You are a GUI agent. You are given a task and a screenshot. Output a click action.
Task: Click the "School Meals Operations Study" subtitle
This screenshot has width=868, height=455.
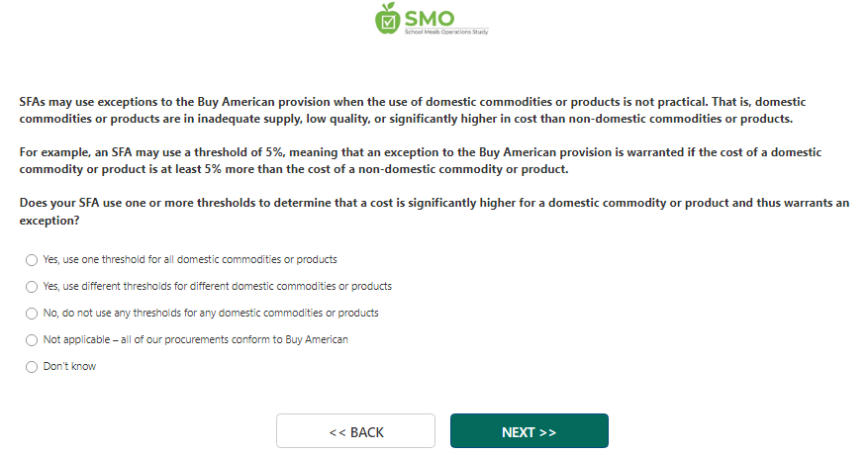point(446,32)
